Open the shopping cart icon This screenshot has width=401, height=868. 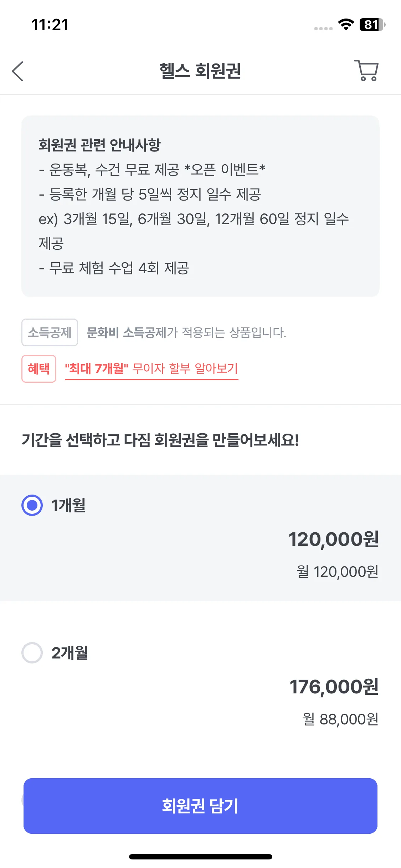(x=366, y=71)
